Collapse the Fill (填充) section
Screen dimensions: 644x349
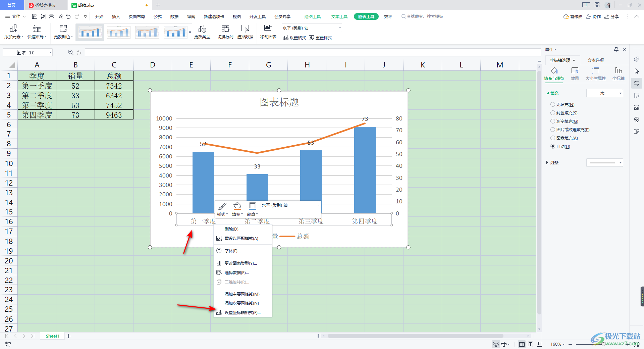pyautogui.click(x=548, y=93)
